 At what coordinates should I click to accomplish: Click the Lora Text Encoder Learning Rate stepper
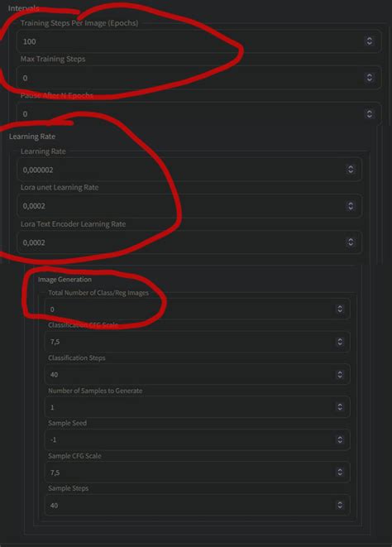[351, 242]
